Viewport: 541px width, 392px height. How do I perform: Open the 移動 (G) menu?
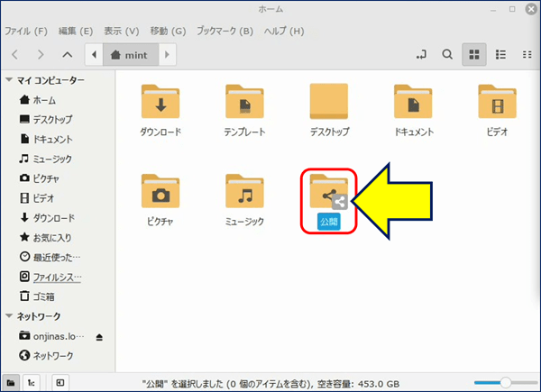tap(168, 31)
